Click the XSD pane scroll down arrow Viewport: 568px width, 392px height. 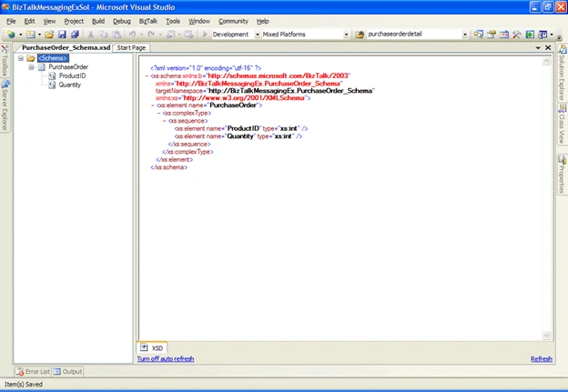click(547, 336)
